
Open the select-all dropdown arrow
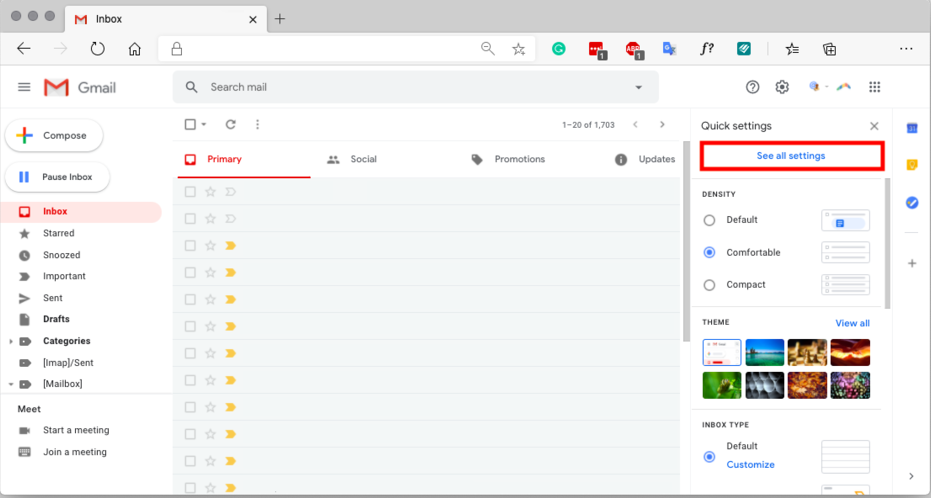coord(204,125)
